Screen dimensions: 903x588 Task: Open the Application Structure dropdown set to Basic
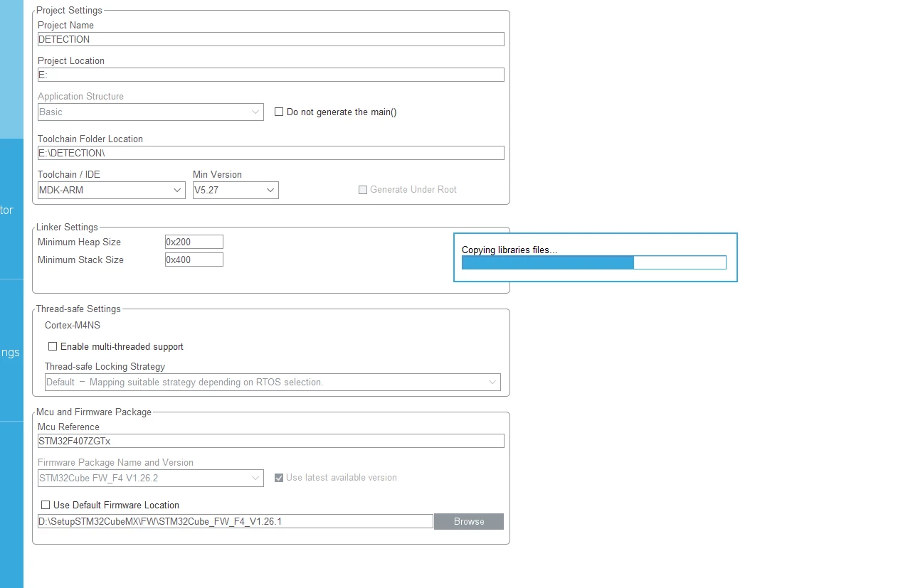click(150, 112)
